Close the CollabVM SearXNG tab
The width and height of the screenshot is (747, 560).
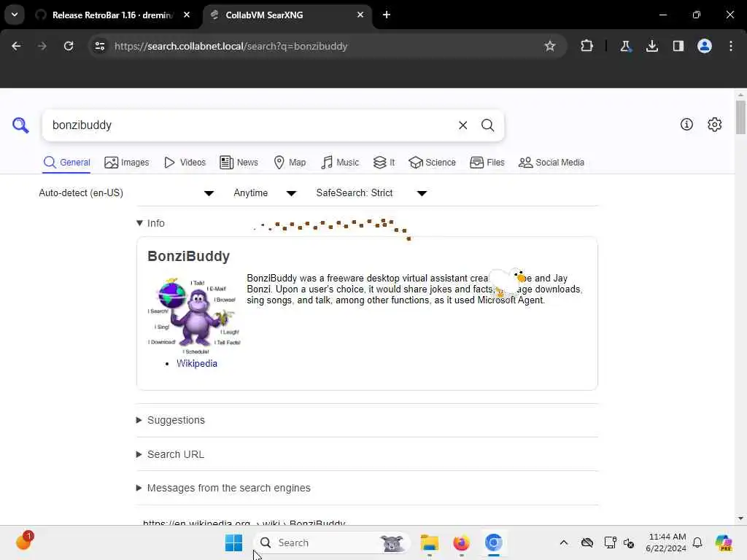[x=360, y=15]
